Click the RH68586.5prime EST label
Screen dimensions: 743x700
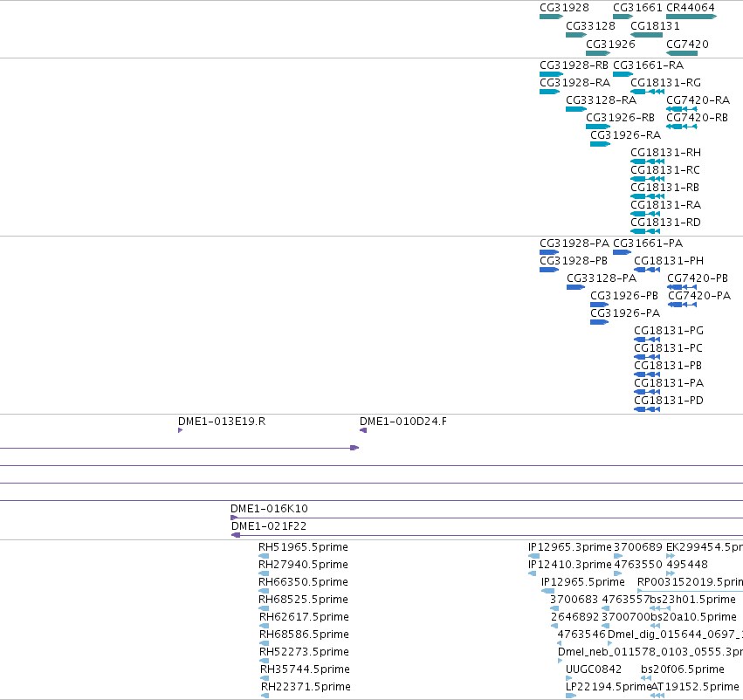[x=304, y=635]
